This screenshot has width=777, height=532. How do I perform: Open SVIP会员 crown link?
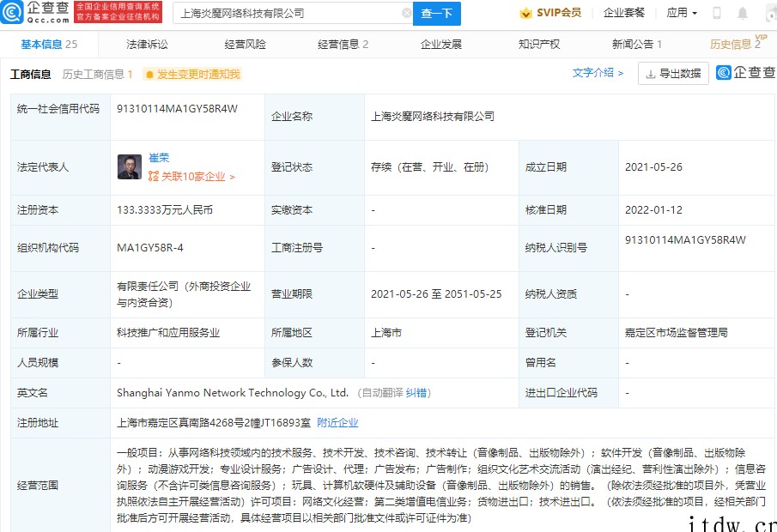(x=550, y=13)
